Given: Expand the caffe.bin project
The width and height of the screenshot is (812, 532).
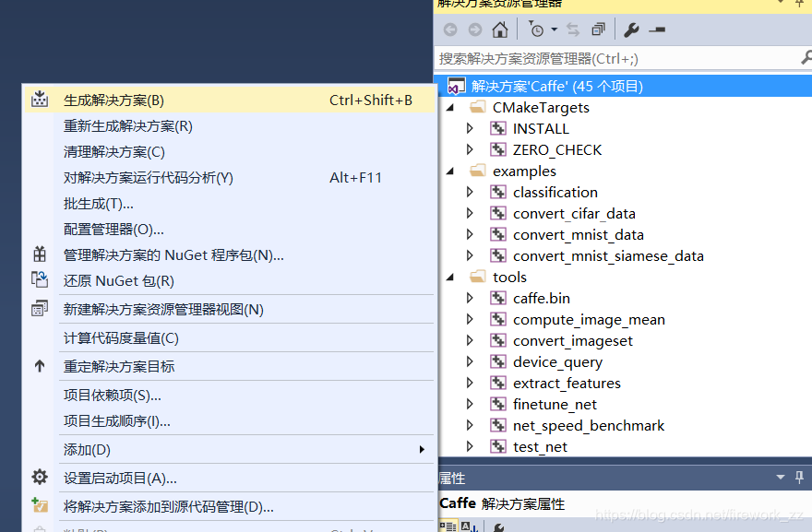Looking at the screenshot, I should (470, 298).
